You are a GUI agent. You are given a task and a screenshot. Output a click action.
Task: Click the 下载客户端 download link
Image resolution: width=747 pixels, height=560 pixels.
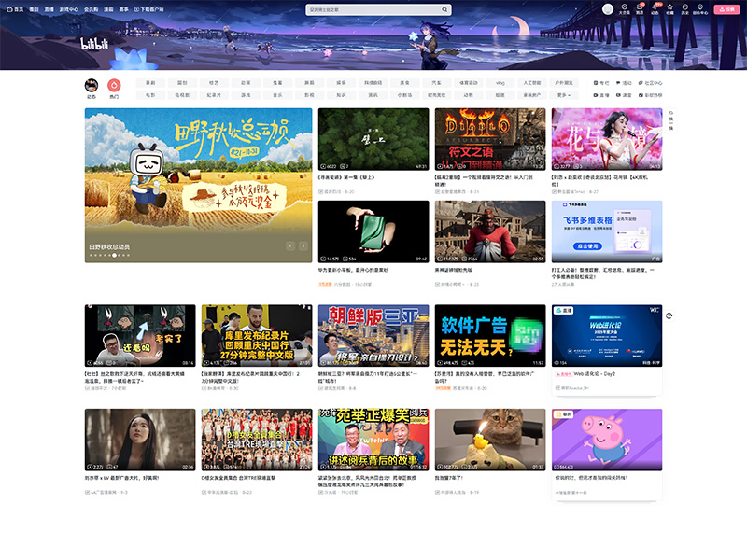coord(151,9)
